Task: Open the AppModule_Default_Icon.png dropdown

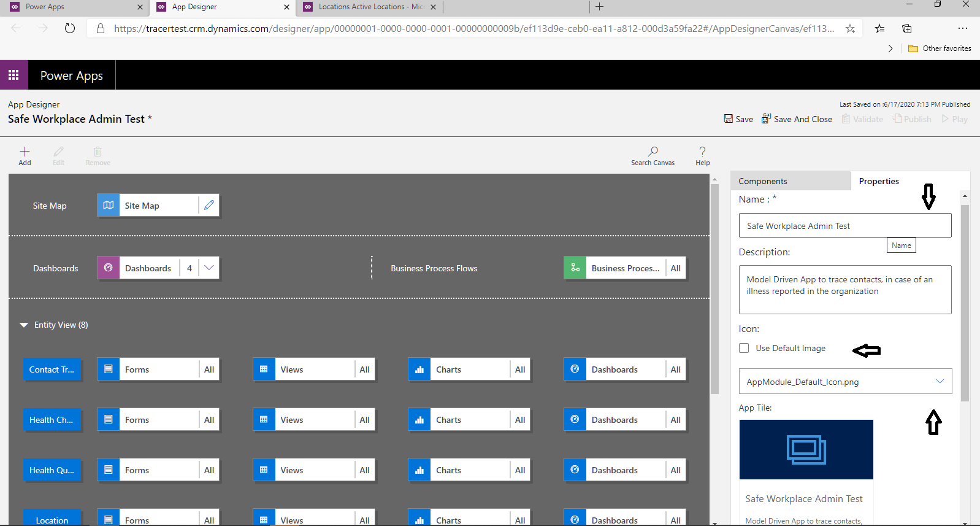Action: click(x=845, y=381)
